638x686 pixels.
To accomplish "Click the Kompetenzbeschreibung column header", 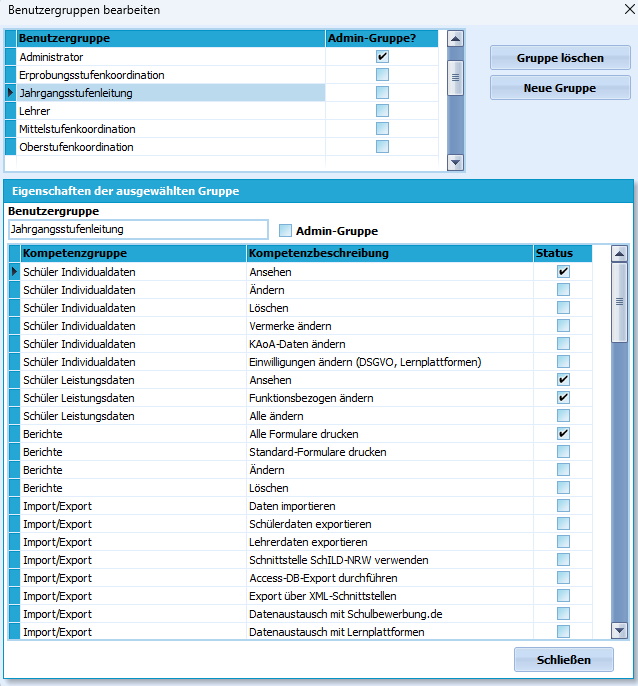I will (x=390, y=253).
